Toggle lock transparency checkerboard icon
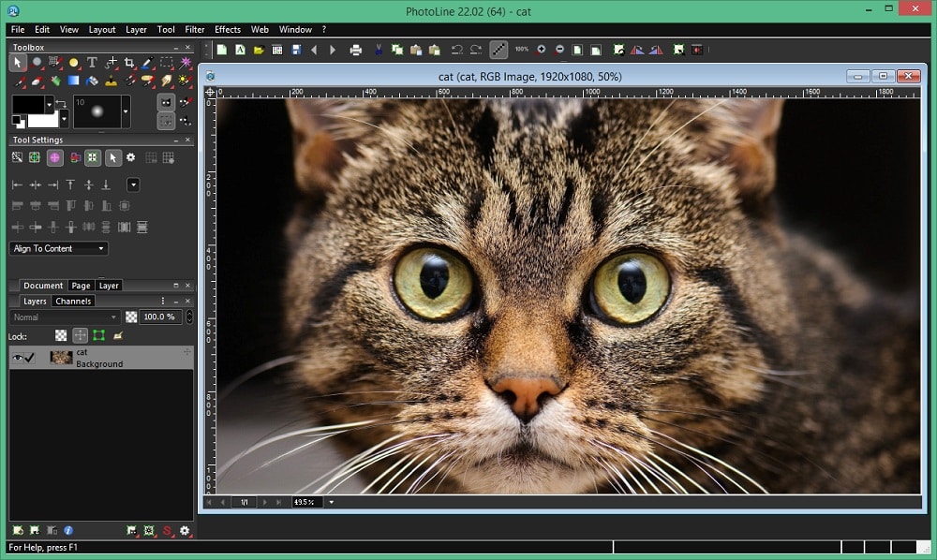The width and height of the screenshot is (937, 560). pyautogui.click(x=61, y=335)
